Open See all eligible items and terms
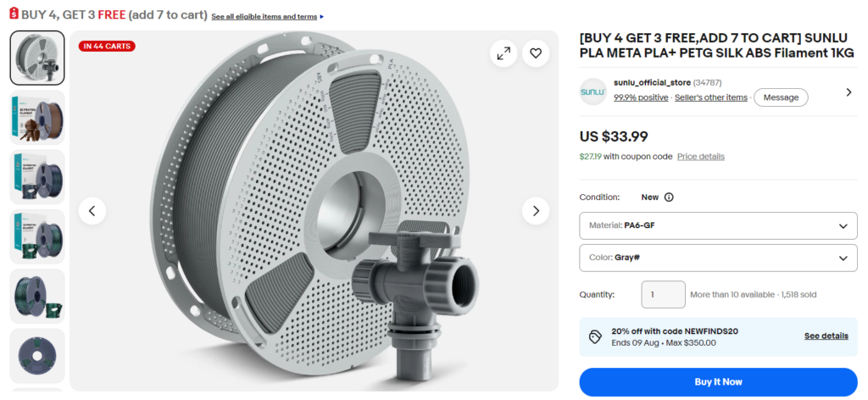868x400 pixels. tap(264, 17)
